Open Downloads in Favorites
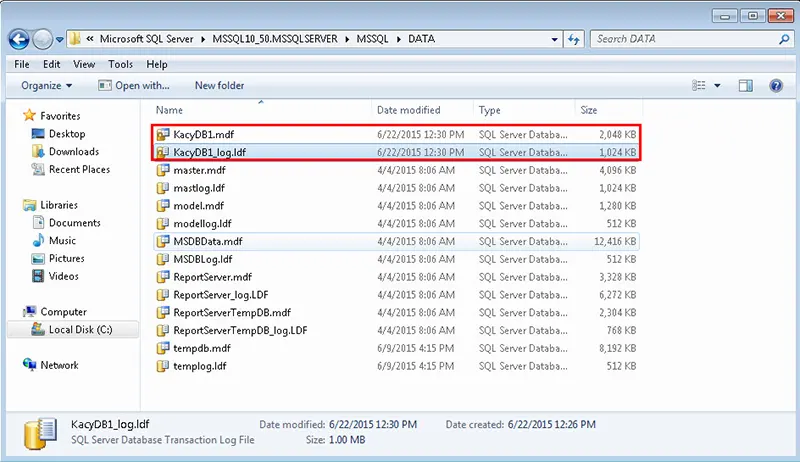The width and height of the screenshot is (800, 462). [x=74, y=152]
